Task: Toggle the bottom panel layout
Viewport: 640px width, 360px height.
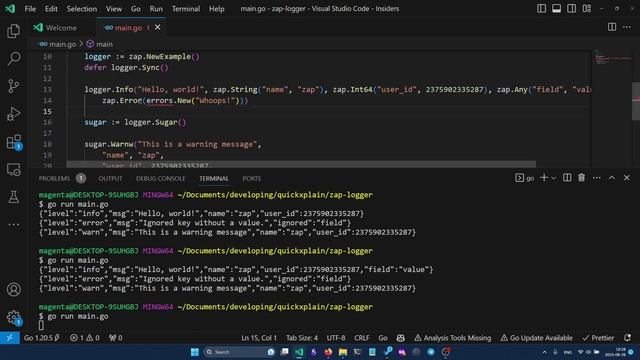Action: (556, 9)
